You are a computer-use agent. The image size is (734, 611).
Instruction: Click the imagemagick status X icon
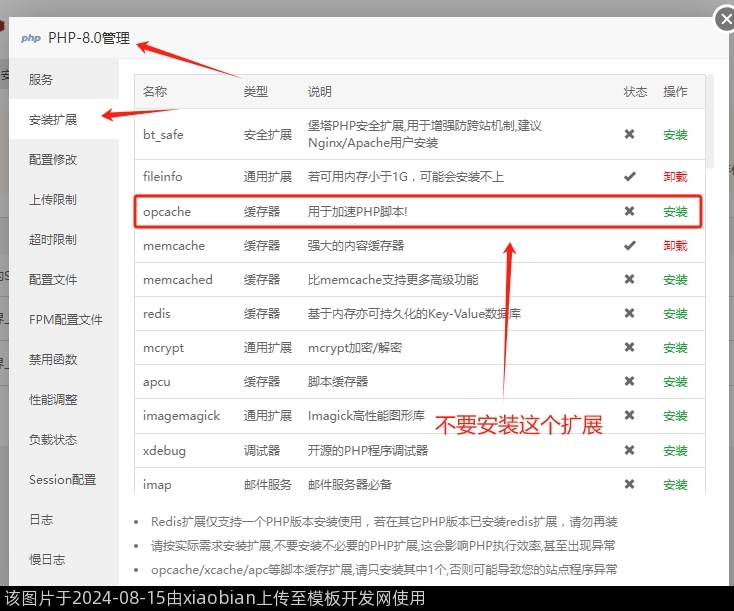[x=629, y=415]
